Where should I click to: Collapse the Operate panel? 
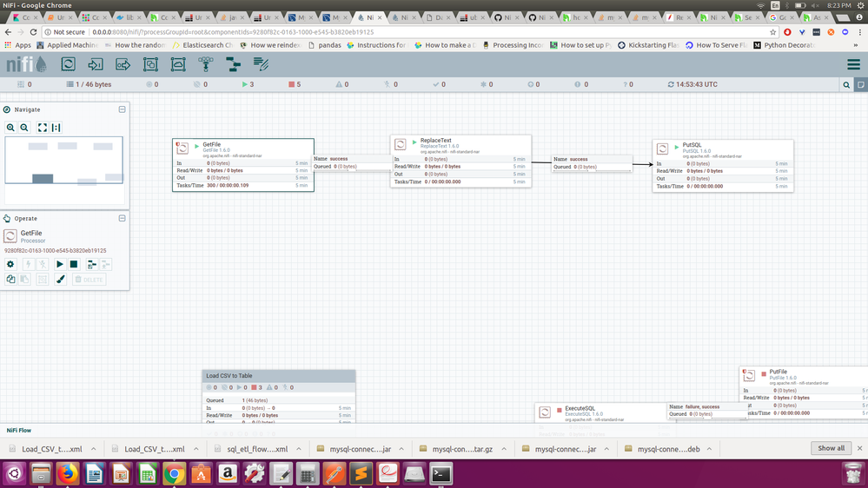tap(123, 219)
